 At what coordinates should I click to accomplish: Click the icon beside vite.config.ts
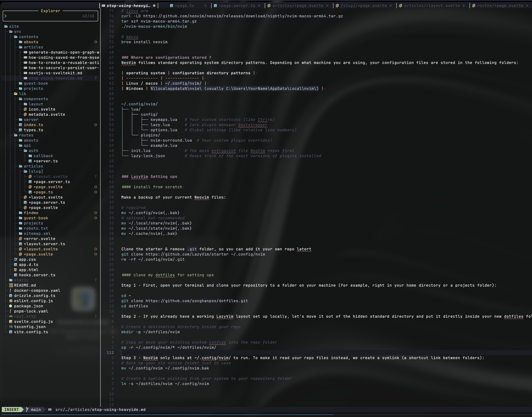point(11,332)
